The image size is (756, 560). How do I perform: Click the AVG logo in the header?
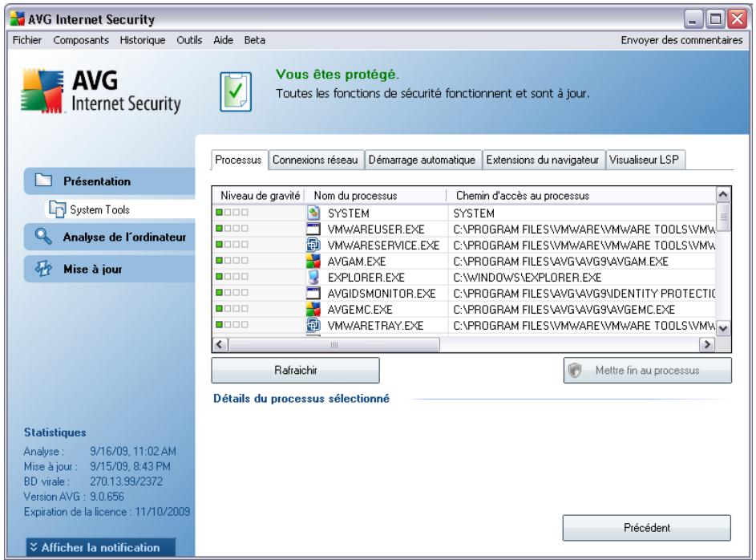pyautogui.click(x=101, y=91)
